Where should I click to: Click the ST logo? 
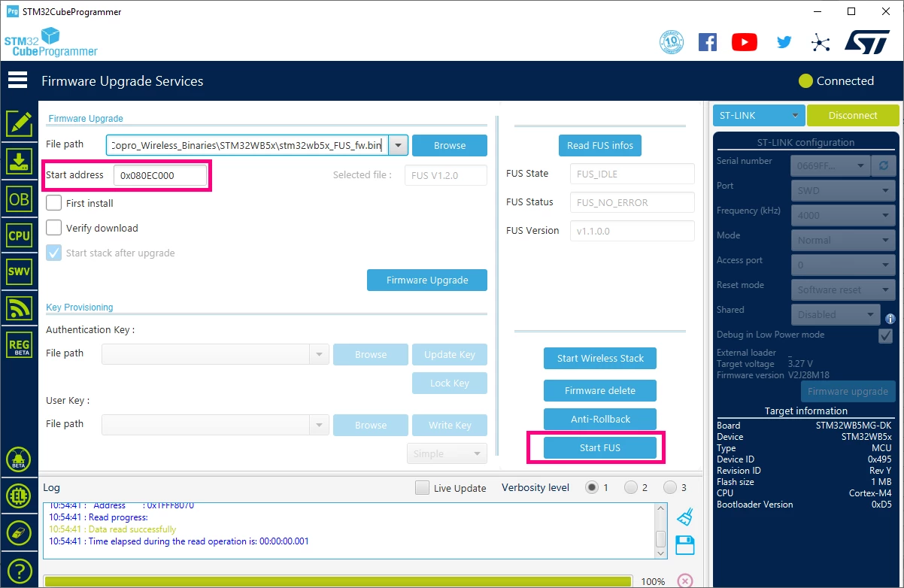pyautogui.click(x=867, y=41)
